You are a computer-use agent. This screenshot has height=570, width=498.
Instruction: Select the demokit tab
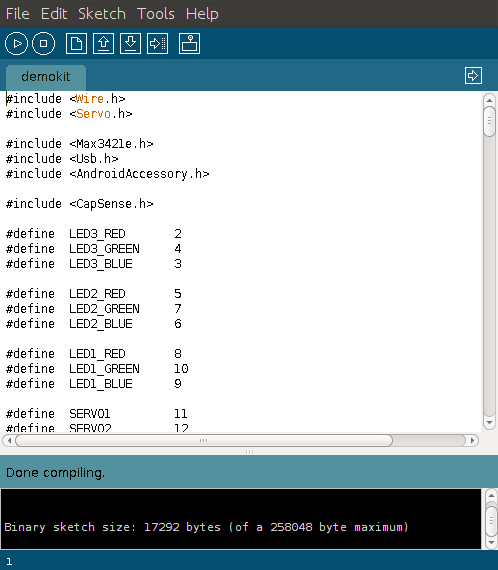coord(46,77)
